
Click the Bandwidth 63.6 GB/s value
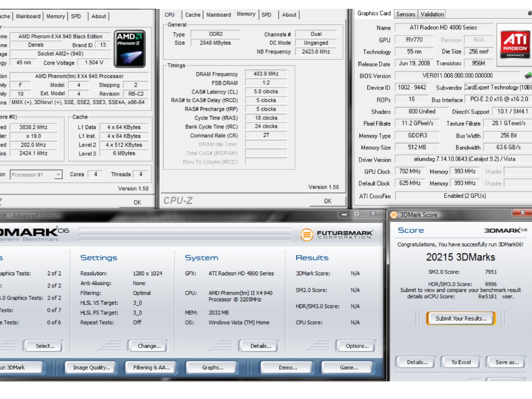[508, 147]
